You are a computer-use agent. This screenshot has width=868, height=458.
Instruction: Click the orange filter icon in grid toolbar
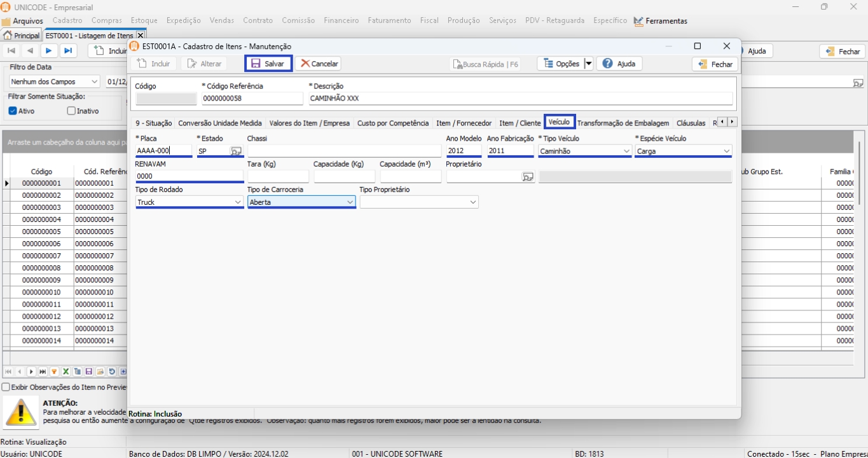pos(54,371)
